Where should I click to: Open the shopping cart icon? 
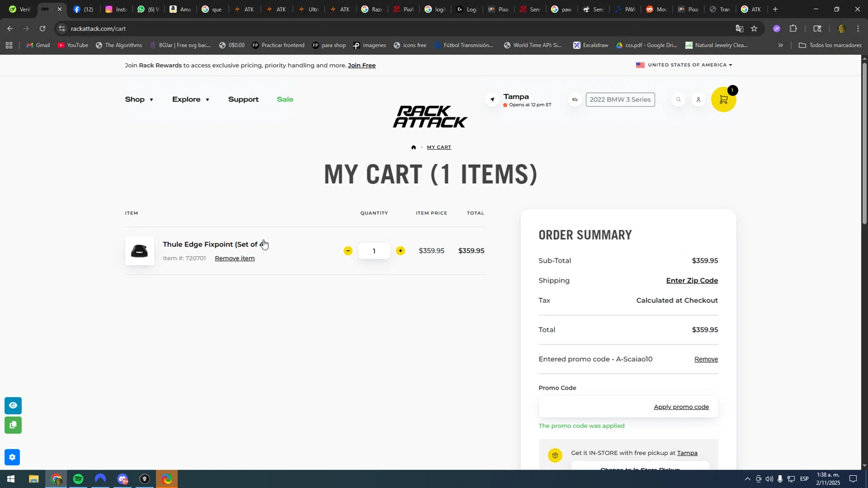tap(723, 99)
